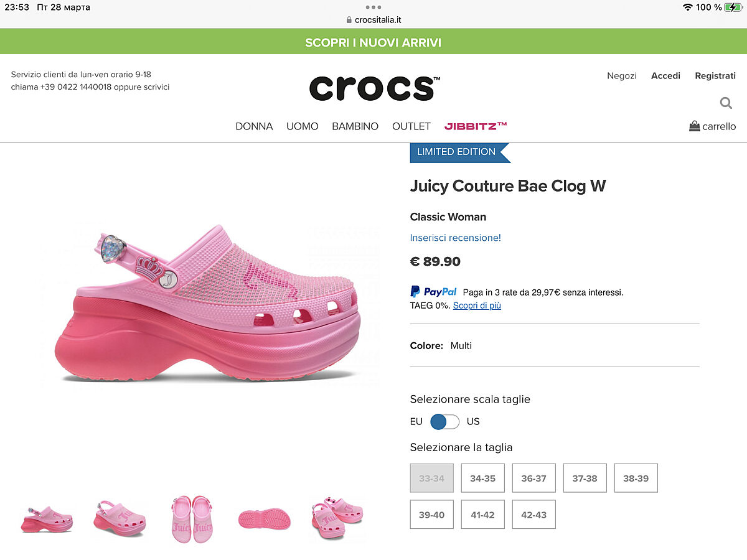Open the UOMO category
Image resolution: width=747 pixels, height=560 pixels.
(302, 126)
